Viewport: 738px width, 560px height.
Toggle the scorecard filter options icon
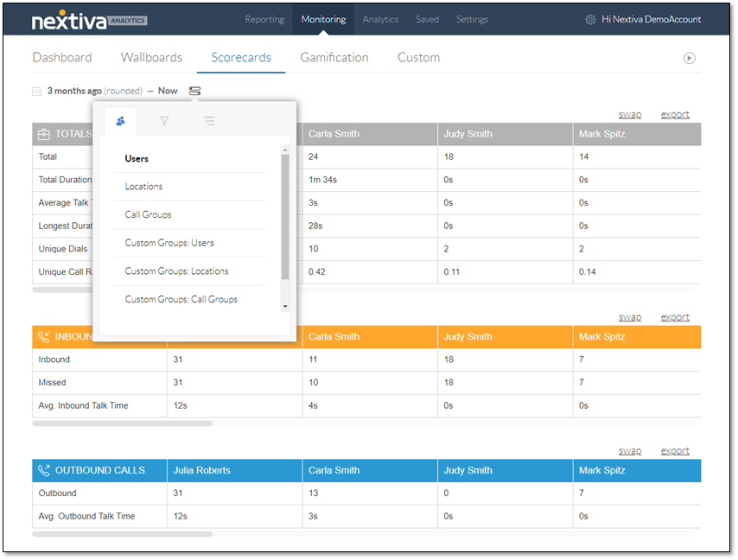(x=194, y=91)
